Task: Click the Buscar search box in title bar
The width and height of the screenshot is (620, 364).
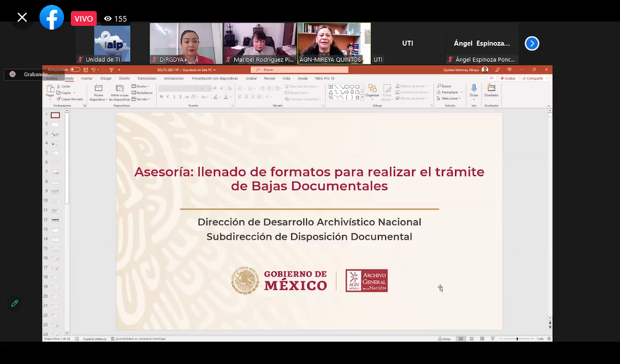Action: (299, 70)
